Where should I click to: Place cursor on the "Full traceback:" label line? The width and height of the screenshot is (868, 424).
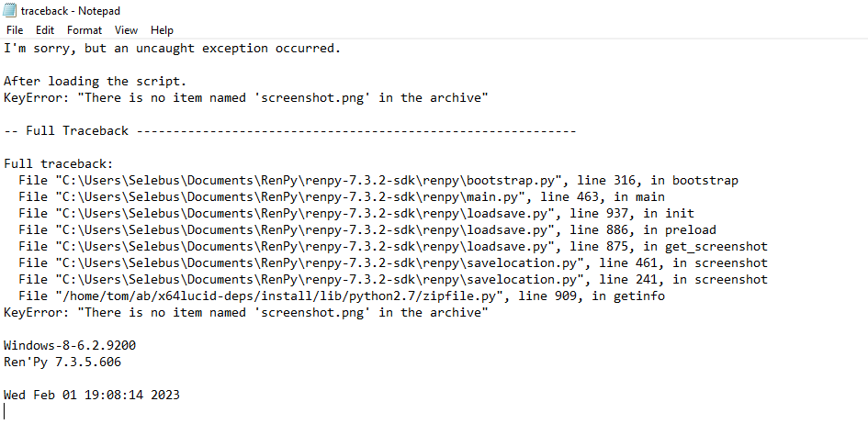click(59, 164)
